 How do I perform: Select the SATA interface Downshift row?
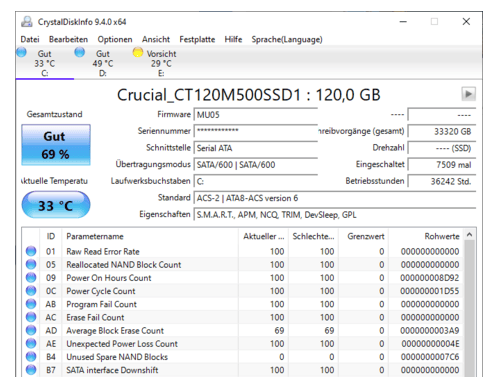point(243,370)
